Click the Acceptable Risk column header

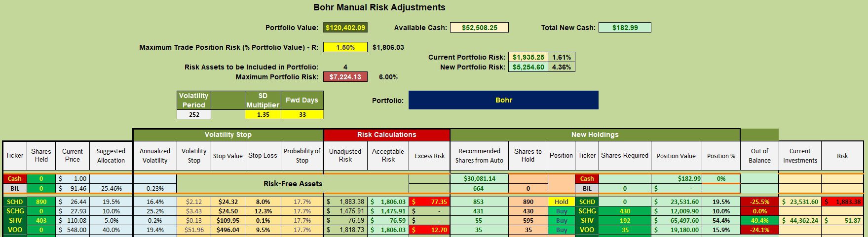388,156
